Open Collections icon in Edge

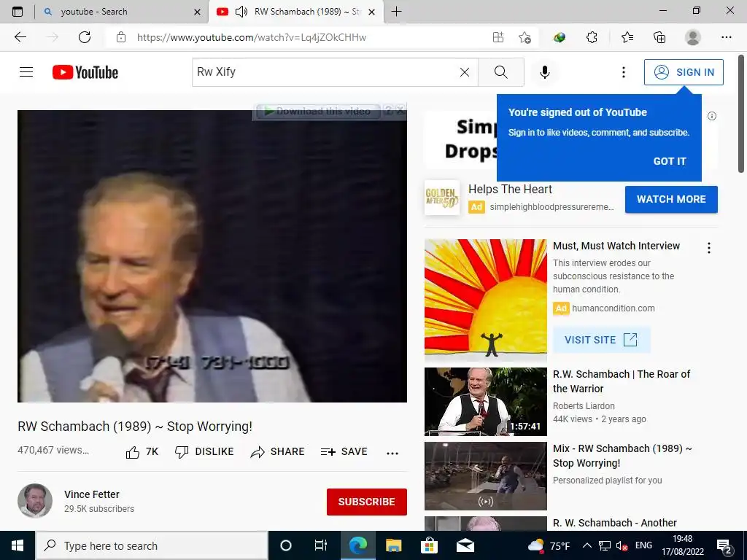(659, 37)
